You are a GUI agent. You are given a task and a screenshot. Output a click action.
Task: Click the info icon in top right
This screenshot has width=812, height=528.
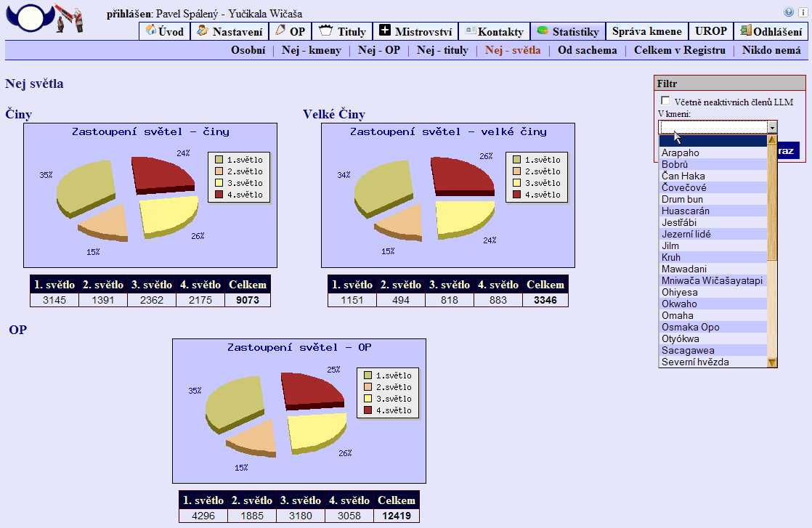[x=800, y=12]
